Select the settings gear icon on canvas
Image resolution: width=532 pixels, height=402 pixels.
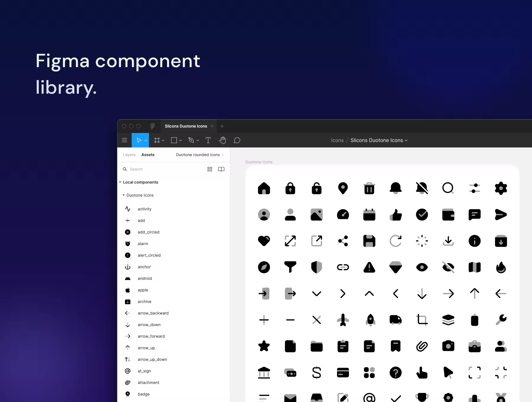click(x=501, y=188)
